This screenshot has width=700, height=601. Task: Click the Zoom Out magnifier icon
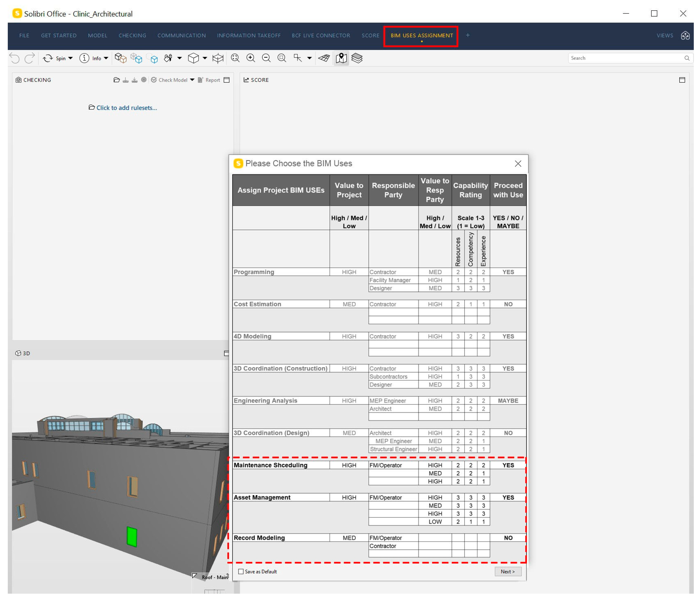(266, 58)
